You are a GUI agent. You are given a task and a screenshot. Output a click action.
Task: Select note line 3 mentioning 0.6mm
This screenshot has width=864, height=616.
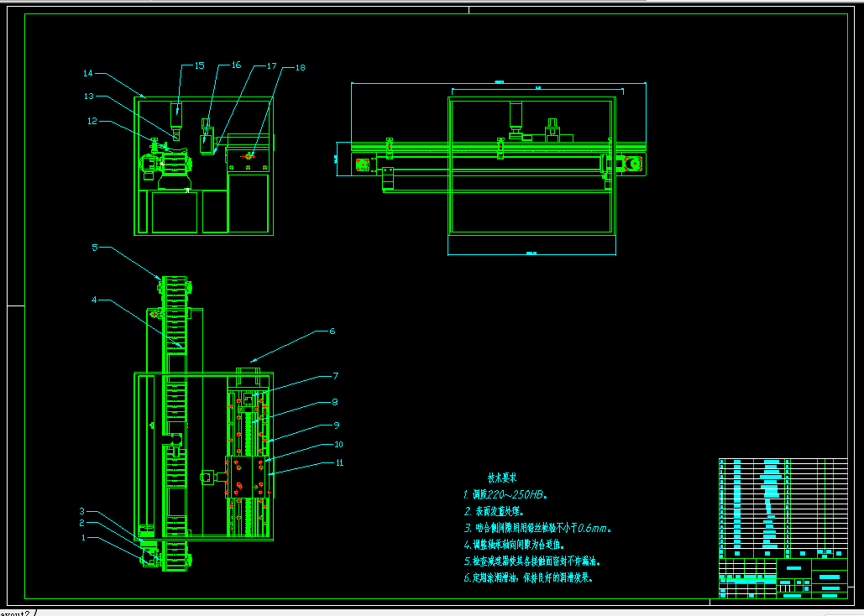pos(537,529)
